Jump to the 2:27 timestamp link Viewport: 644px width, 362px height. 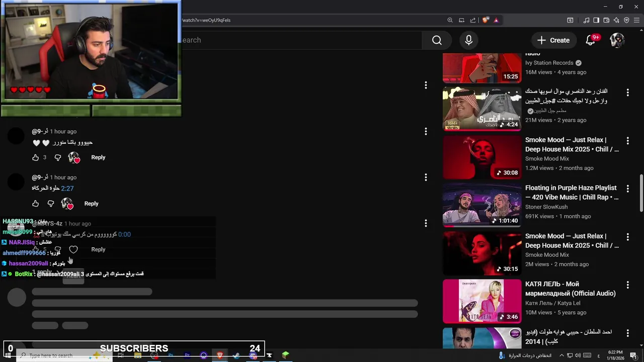click(67, 189)
